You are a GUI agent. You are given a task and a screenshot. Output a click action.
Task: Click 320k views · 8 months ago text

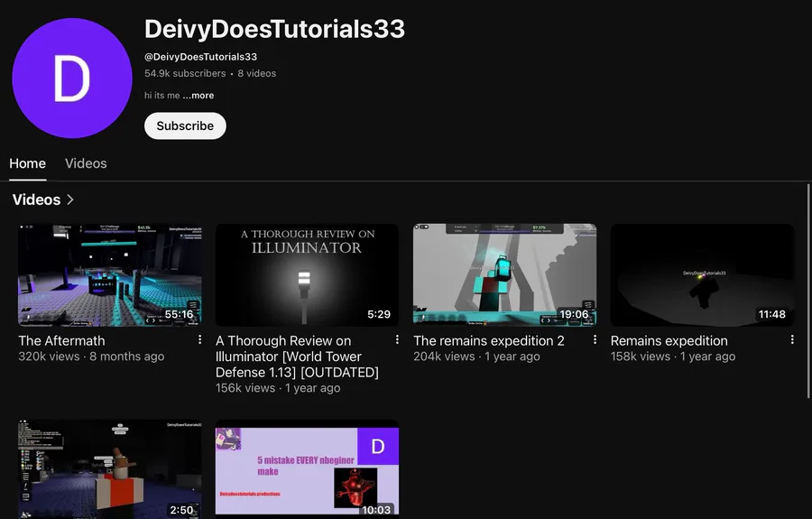[x=91, y=357]
